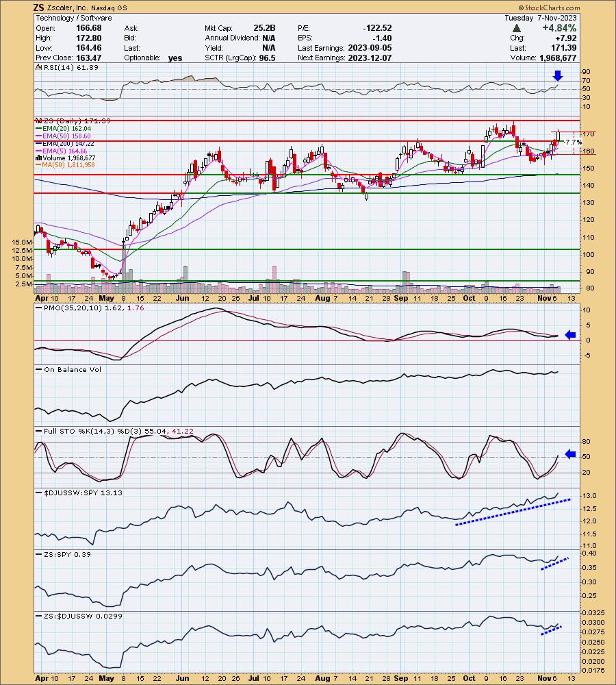Click the Annual Dividend: label
Viewport: 616px width, 685px height.
[x=232, y=38]
